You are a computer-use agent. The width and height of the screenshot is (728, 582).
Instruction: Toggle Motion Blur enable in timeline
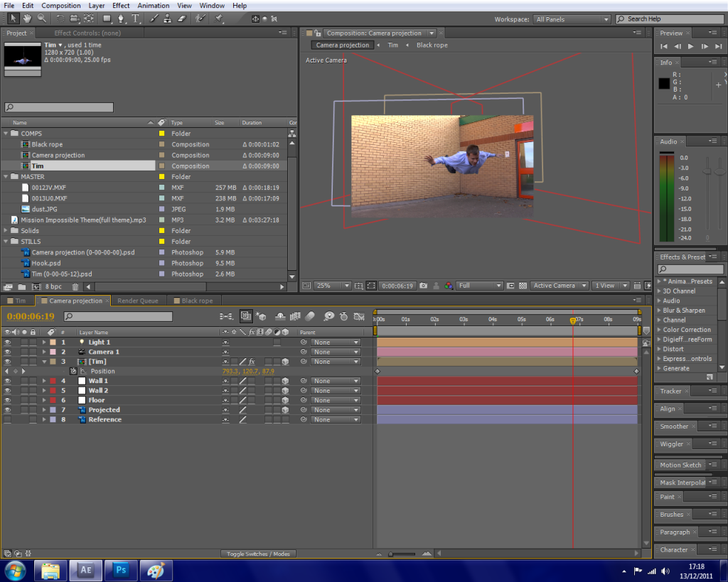tap(310, 316)
